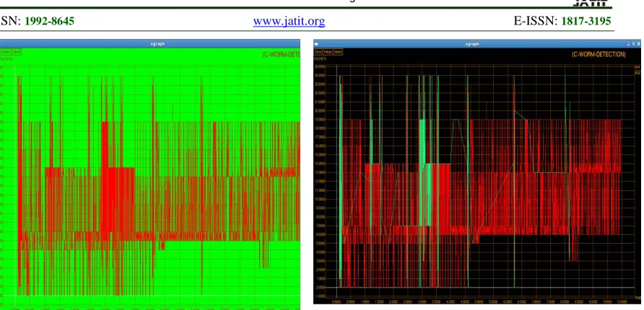
Task: Click the 'send' legend entry
Action: pos(638,67)
